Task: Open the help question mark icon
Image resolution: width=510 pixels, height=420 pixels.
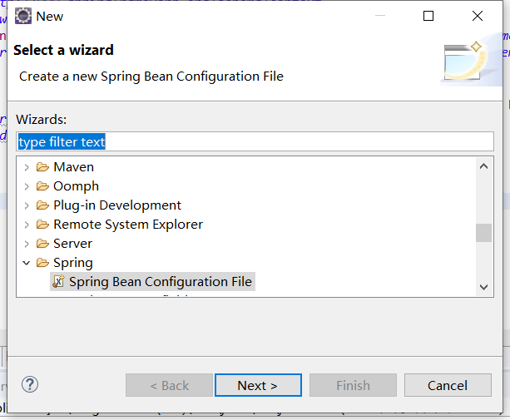Action: tap(30, 385)
